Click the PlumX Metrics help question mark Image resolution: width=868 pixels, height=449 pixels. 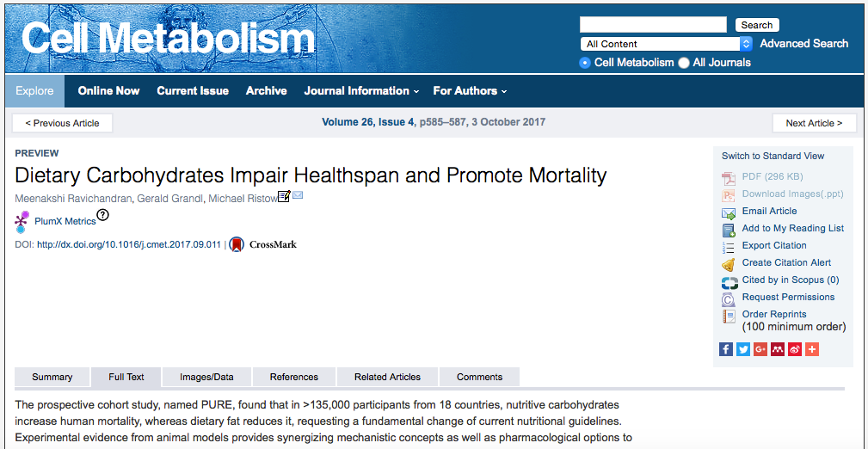tap(103, 215)
